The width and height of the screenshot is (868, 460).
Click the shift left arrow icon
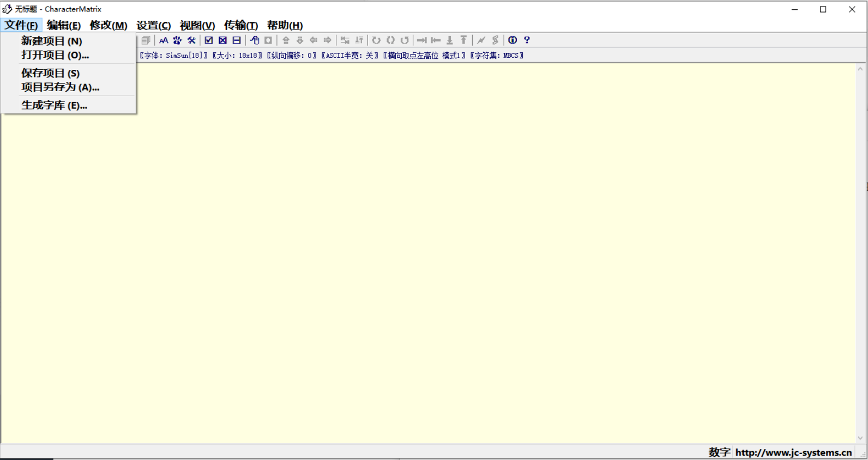pyautogui.click(x=314, y=40)
